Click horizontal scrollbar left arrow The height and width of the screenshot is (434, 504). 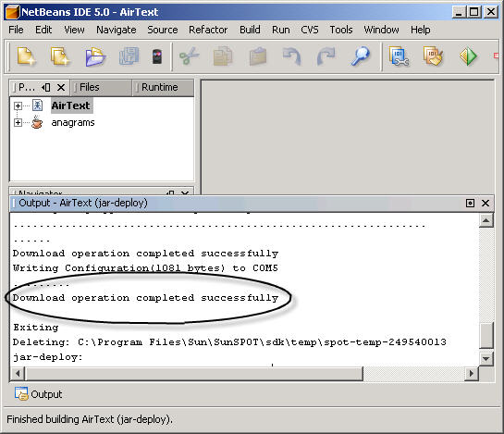pyautogui.click(x=18, y=374)
